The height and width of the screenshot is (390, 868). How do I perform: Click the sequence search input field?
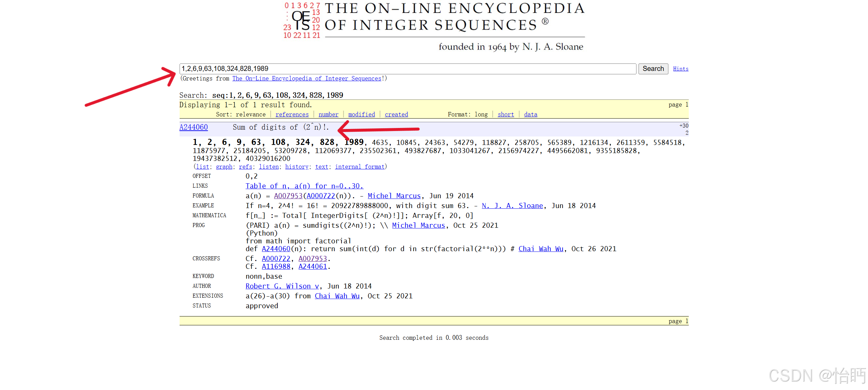[x=407, y=69]
